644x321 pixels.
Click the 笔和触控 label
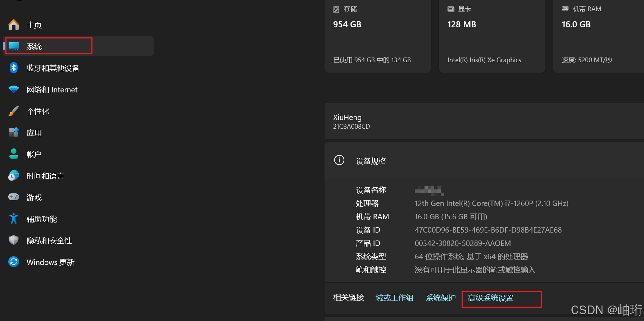click(371, 270)
